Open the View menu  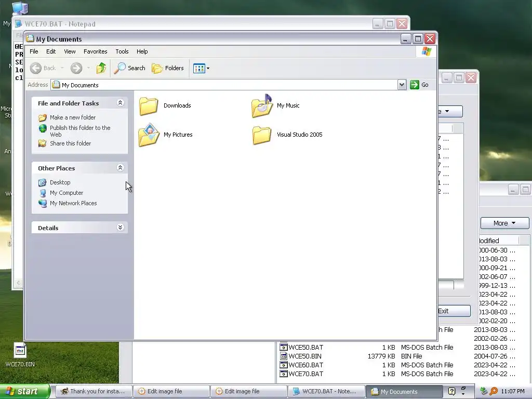coord(70,51)
